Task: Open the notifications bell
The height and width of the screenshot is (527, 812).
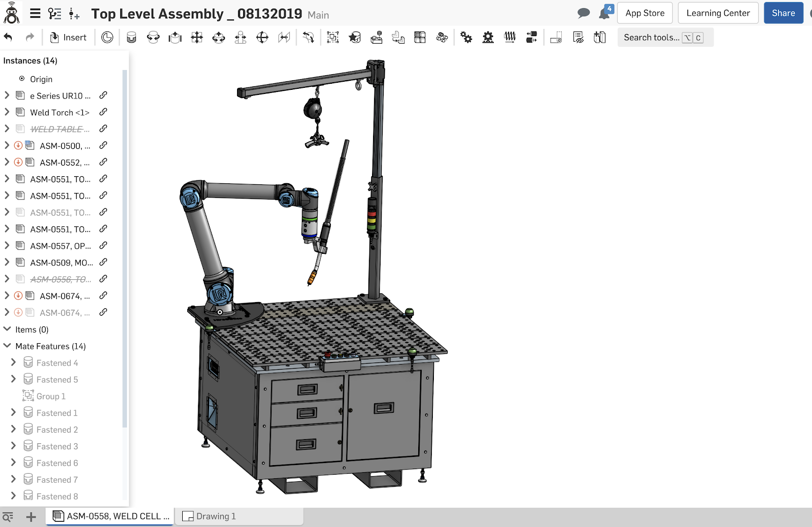Action: pyautogui.click(x=604, y=13)
